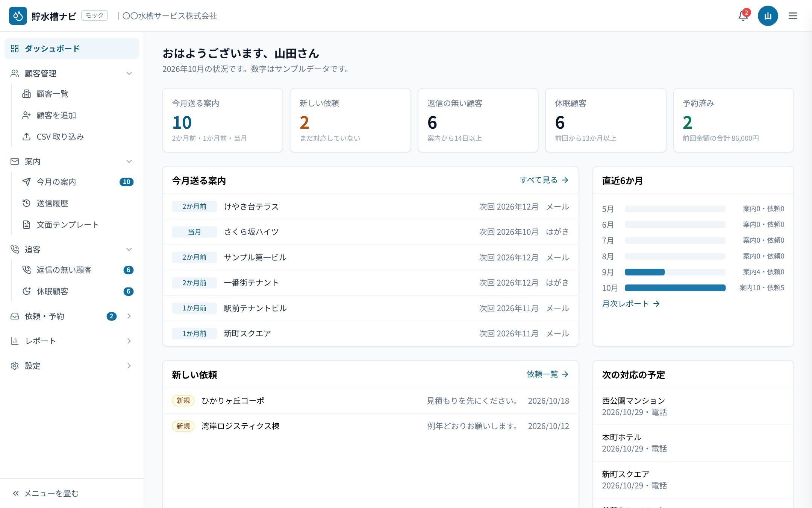812x508 pixels.
Task: Open the けやき台テラス row
Action: tap(371, 207)
